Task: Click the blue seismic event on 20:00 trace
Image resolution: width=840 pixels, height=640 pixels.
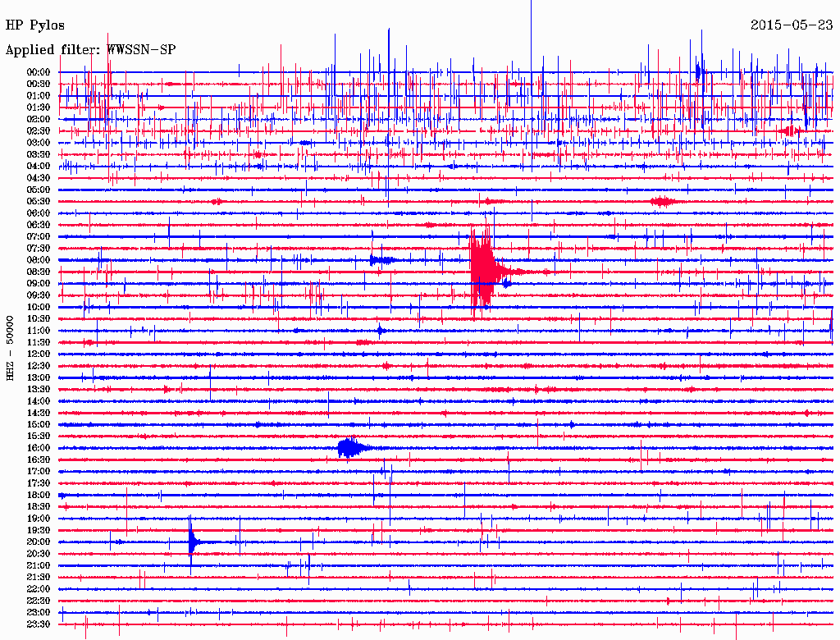Action: (x=194, y=542)
